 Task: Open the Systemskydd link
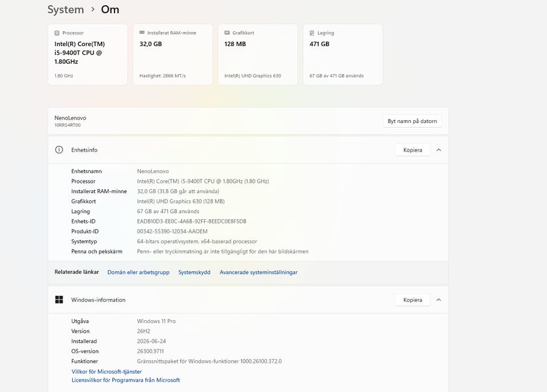pyautogui.click(x=194, y=272)
